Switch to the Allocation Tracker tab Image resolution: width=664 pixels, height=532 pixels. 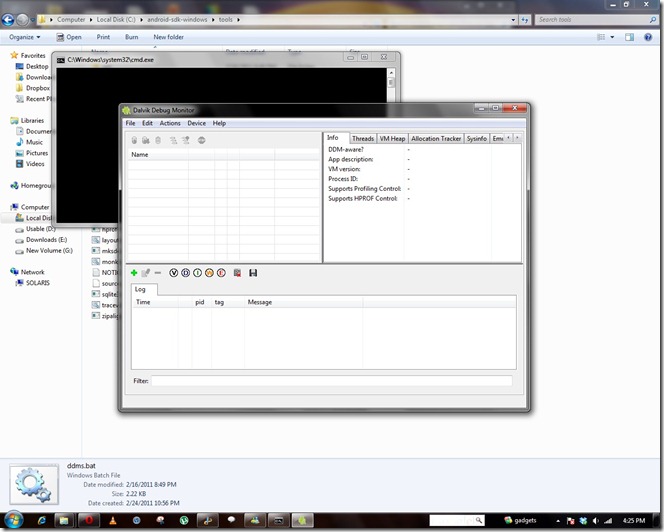436,139
